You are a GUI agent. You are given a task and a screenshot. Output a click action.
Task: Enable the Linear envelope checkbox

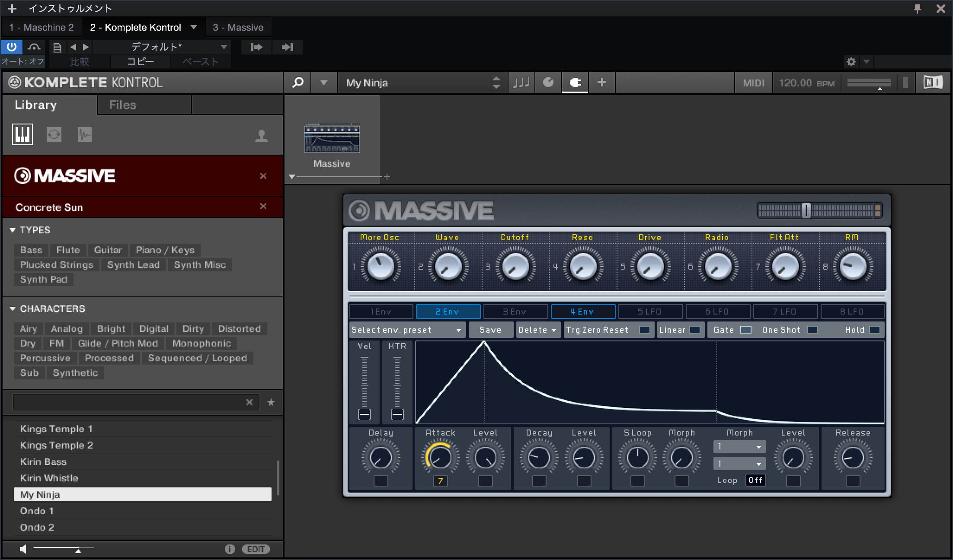coord(694,330)
